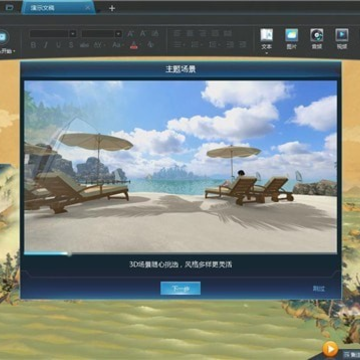360x360 pixels.
Task: Toggle strikethrough abc formatting
Action: tap(84, 45)
